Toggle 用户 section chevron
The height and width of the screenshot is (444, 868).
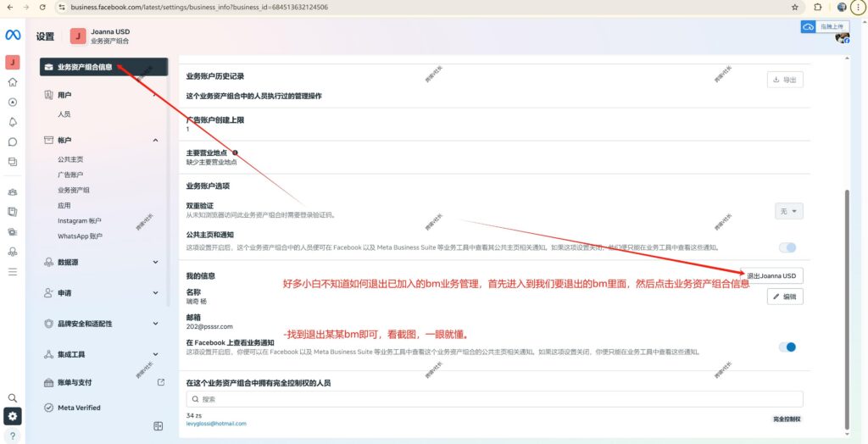click(x=156, y=95)
